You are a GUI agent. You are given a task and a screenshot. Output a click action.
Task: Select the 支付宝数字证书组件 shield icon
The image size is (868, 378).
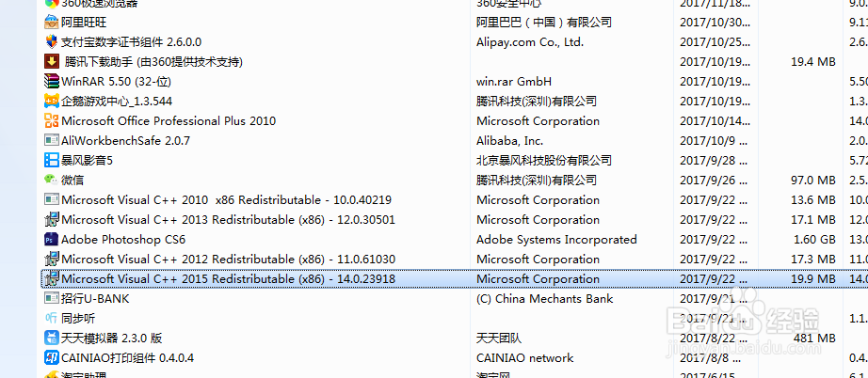[x=52, y=42]
